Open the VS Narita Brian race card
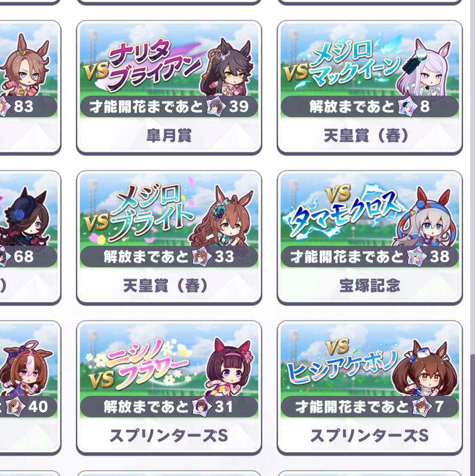Screen dimensions: 475x476 pyautogui.click(x=169, y=87)
